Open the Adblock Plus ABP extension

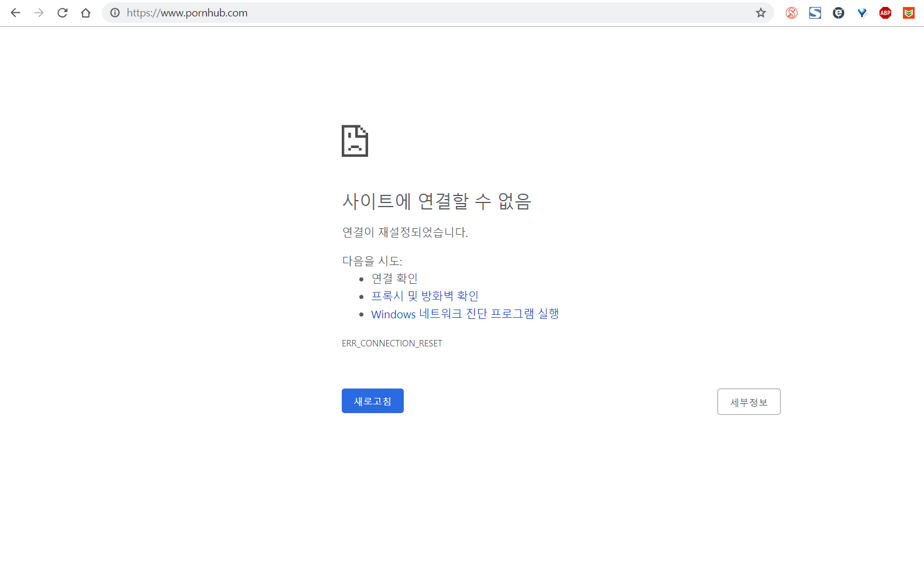click(x=885, y=13)
